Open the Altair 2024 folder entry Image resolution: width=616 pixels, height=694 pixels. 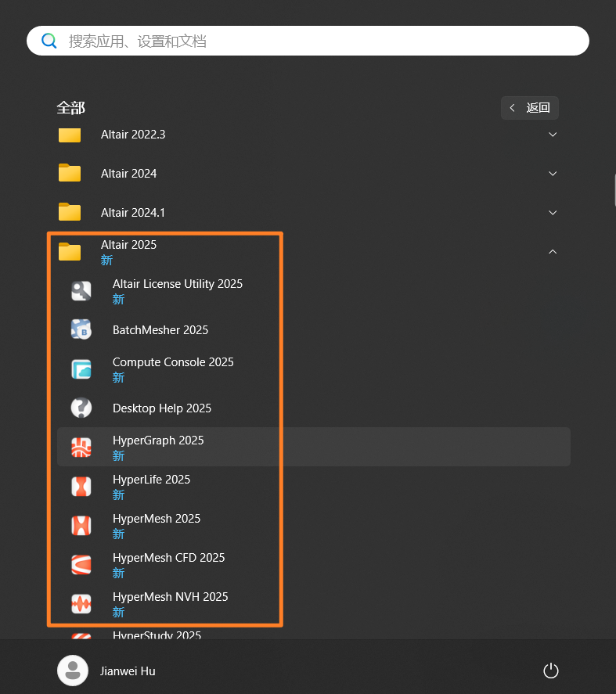[x=128, y=174]
